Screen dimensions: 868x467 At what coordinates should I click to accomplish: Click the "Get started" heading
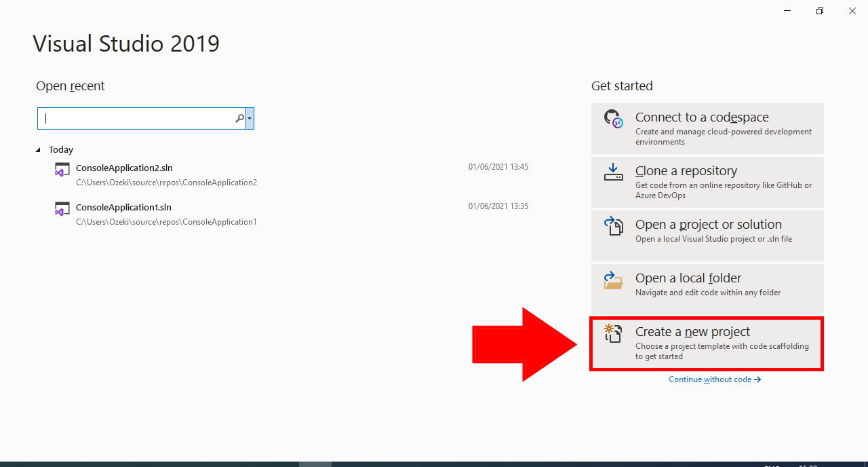(622, 86)
